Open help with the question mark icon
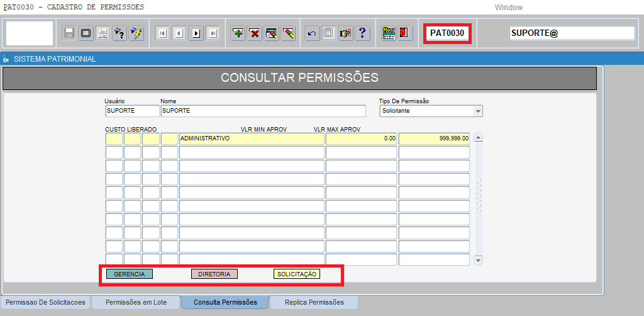Viewport: 644px width, 316px height. (362, 33)
